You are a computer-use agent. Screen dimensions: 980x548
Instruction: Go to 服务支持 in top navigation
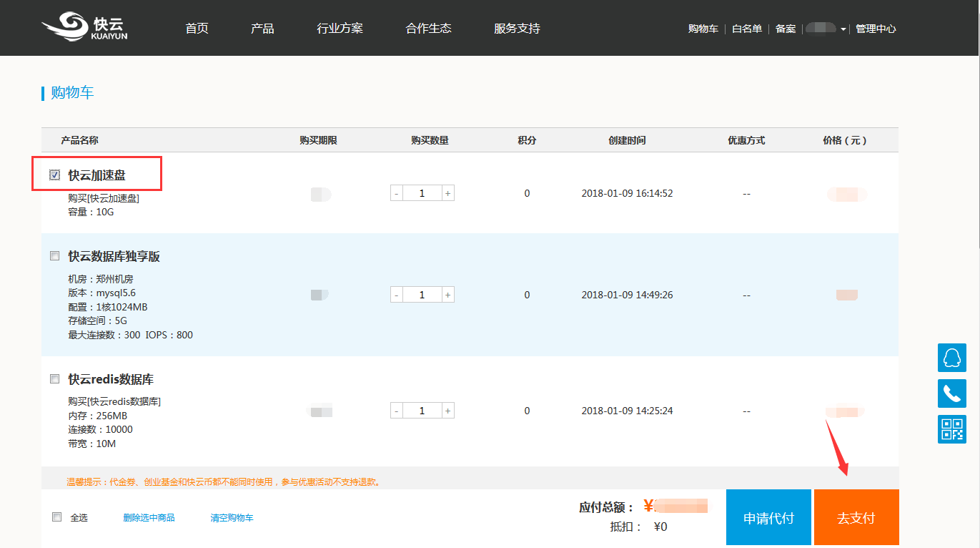coord(517,29)
